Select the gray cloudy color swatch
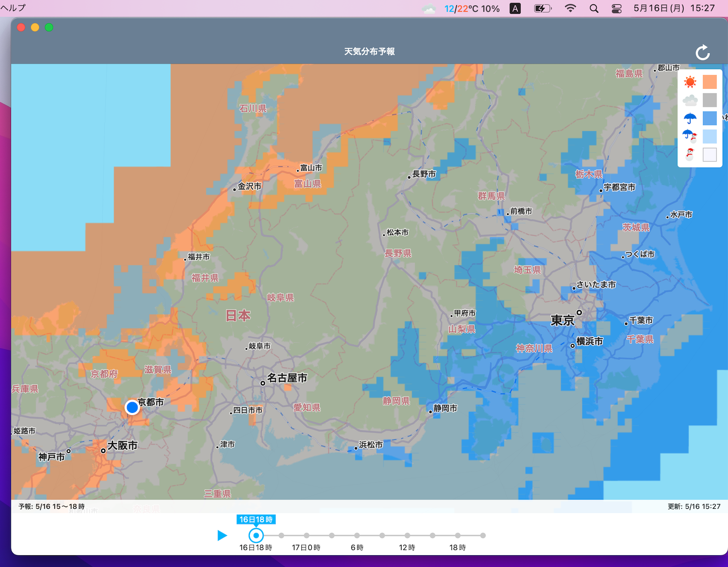728x567 pixels. click(x=710, y=100)
